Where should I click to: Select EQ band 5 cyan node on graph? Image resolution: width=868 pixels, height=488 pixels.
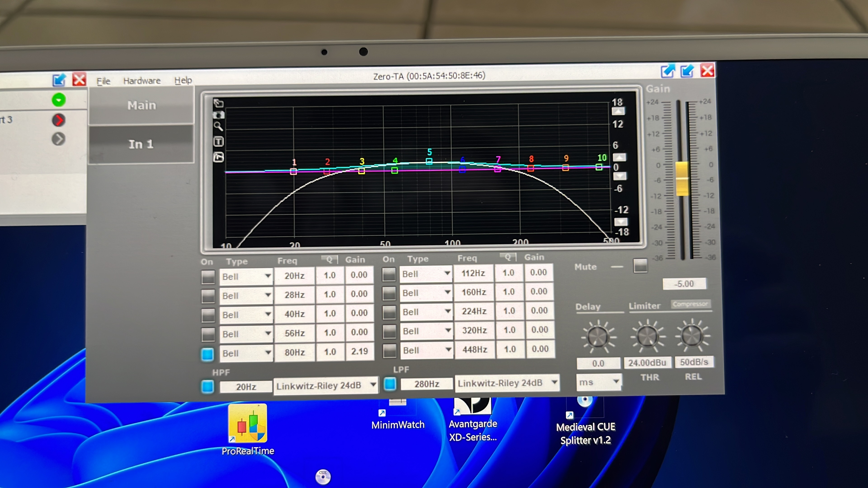tap(429, 161)
